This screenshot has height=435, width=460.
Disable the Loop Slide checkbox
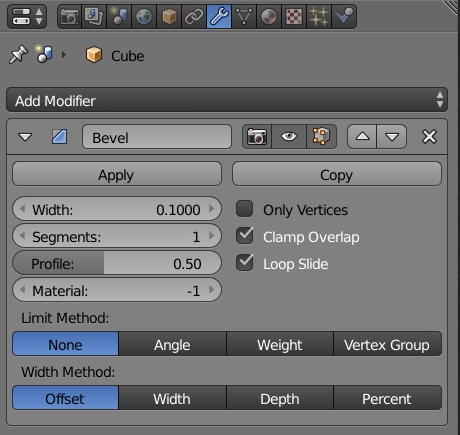[245, 263]
